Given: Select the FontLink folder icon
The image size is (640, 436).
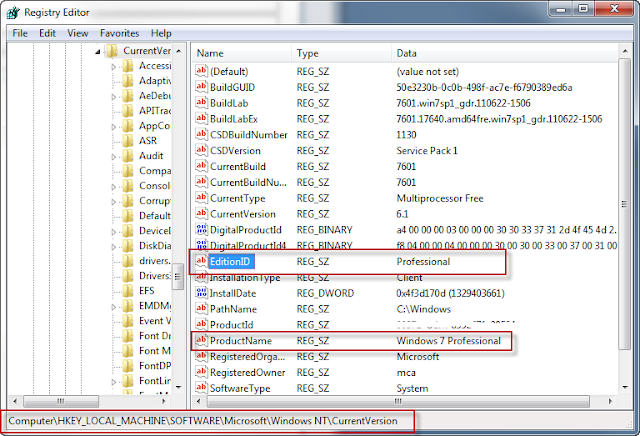Looking at the screenshot, I should [128, 381].
